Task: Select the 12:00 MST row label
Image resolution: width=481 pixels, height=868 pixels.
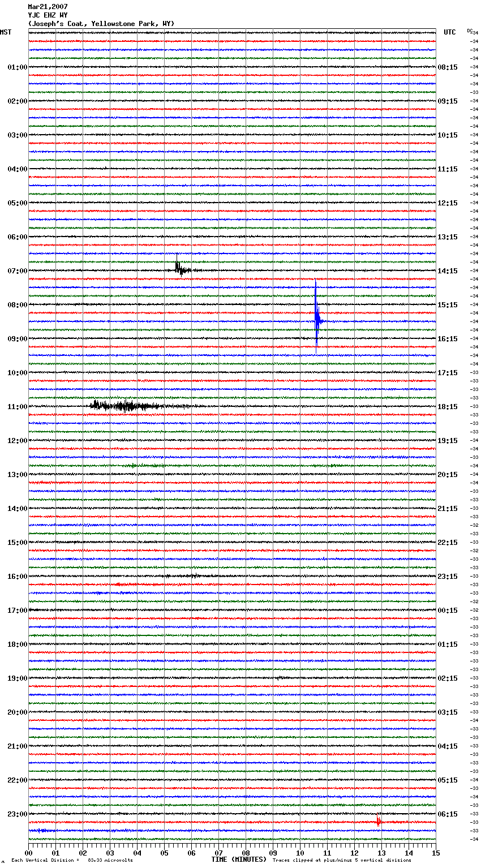Action: (x=17, y=441)
